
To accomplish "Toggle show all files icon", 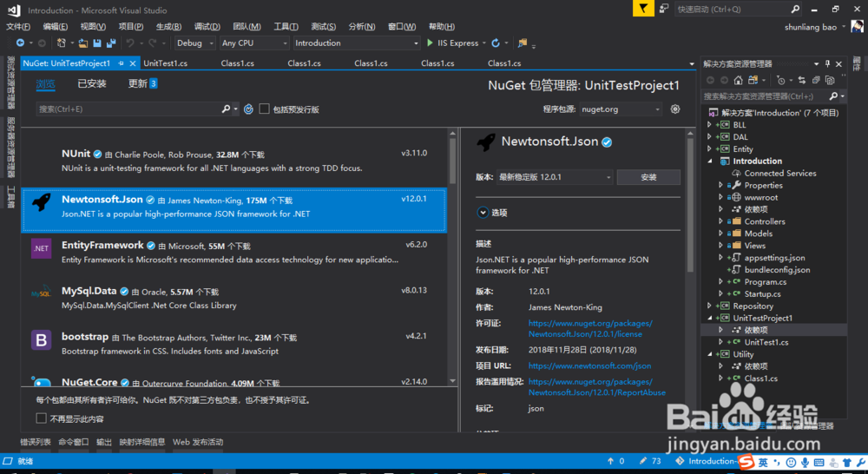I will point(829,80).
